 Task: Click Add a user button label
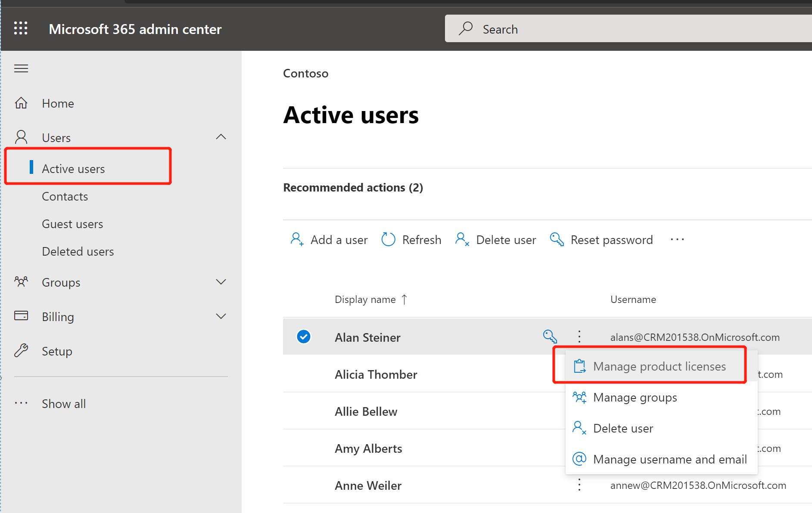339,240
